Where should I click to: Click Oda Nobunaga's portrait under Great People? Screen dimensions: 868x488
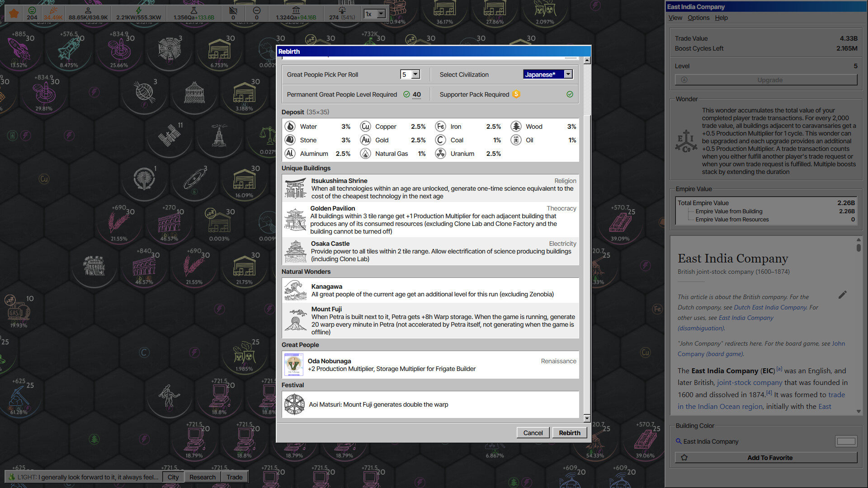(293, 365)
